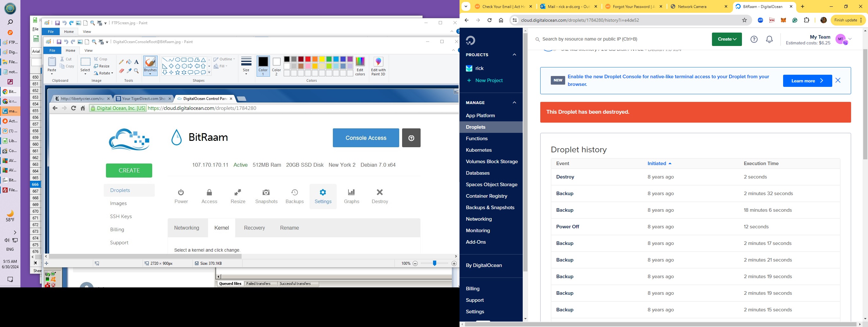Screen dimensions: 868x327
Task: Click Save icon in DigitalOceanConsoleRoot Paint title bar
Action: tap(59, 42)
